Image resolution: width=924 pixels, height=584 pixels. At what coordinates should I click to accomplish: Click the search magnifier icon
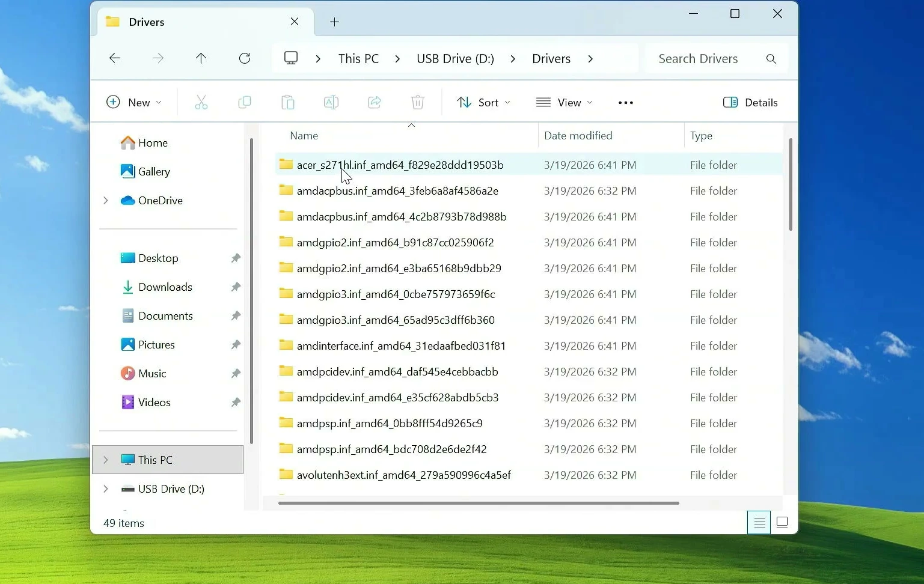point(771,59)
